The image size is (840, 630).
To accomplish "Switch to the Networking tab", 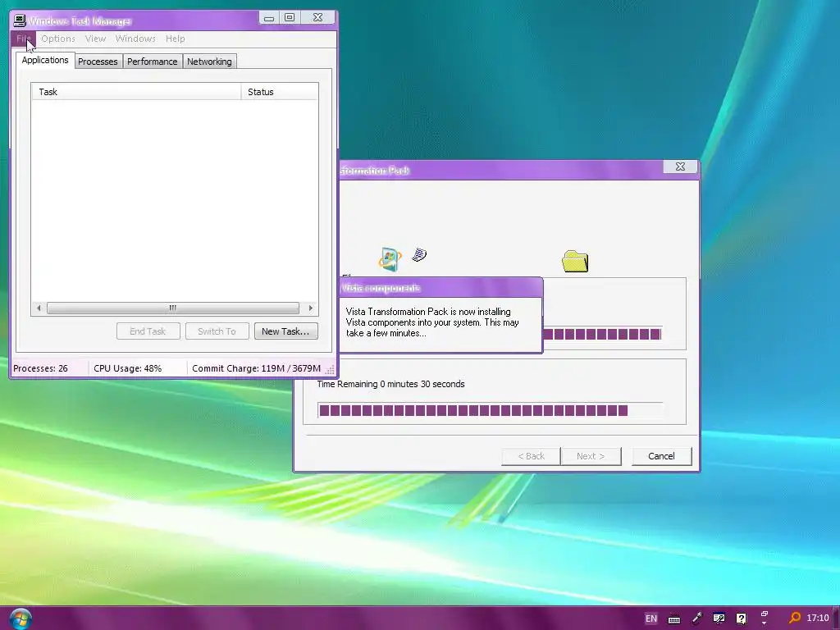I will click(x=209, y=62).
